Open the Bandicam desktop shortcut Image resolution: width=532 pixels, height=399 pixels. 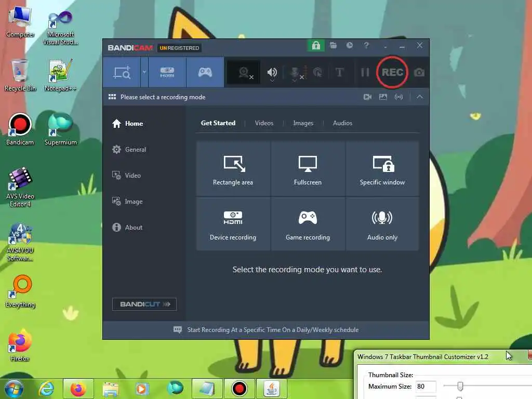(x=20, y=129)
